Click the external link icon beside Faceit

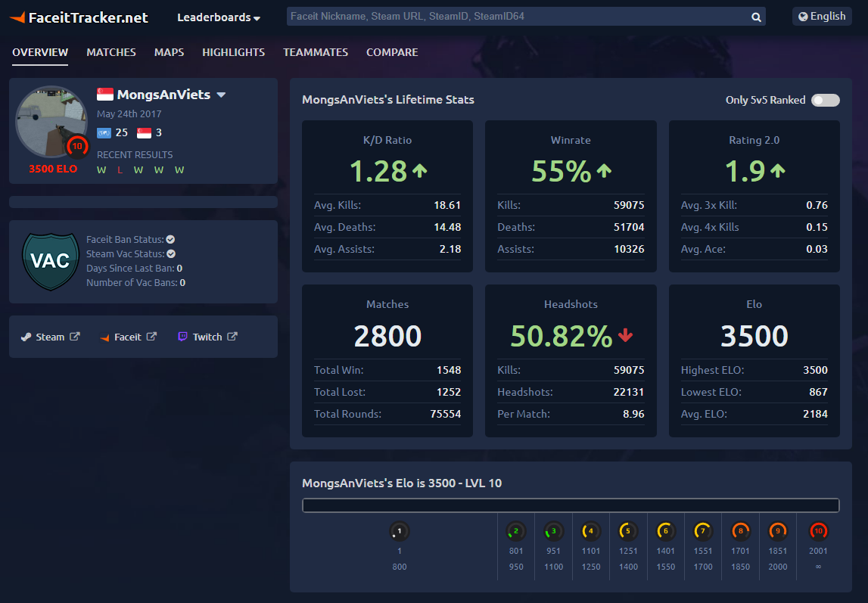[151, 337]
